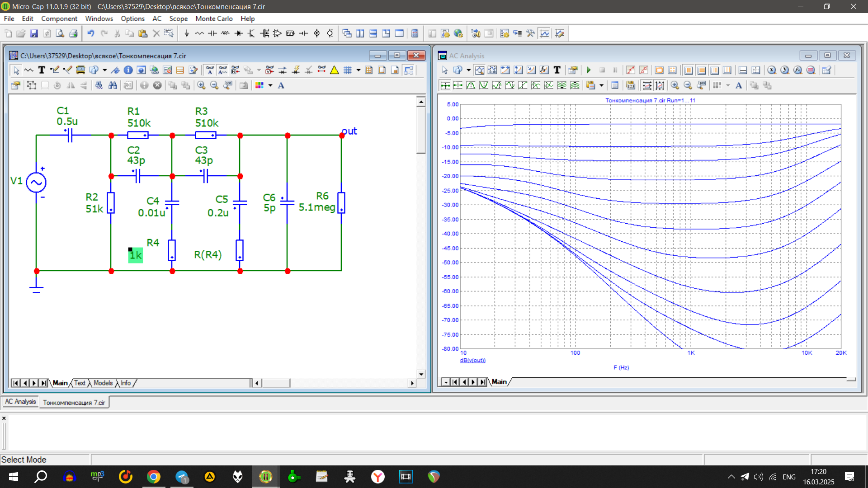Switch to the AC Analysis window tab

tap(20, 402)
